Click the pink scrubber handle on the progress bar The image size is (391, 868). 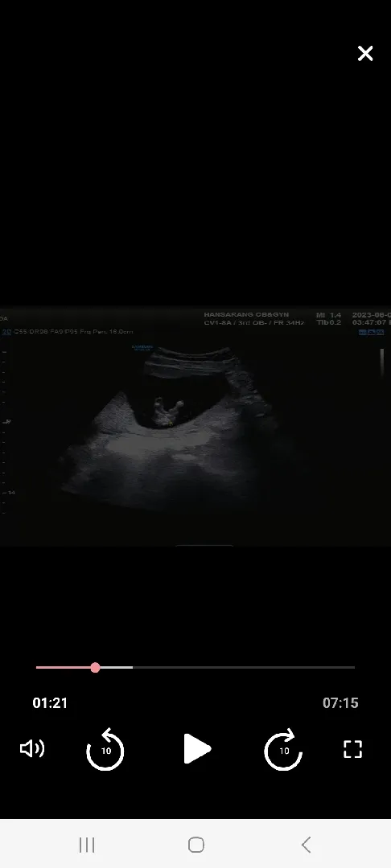pyautogui.click(x=95, y=668)
